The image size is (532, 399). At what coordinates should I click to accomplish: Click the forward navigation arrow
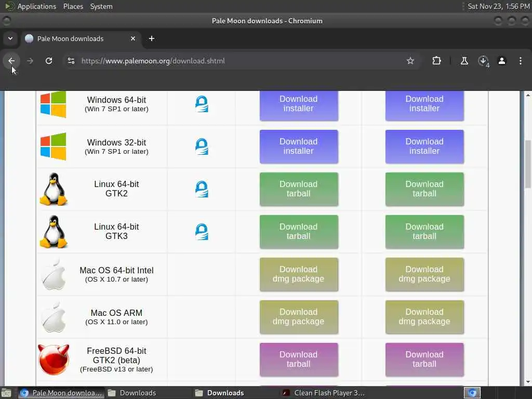point(30,61)
